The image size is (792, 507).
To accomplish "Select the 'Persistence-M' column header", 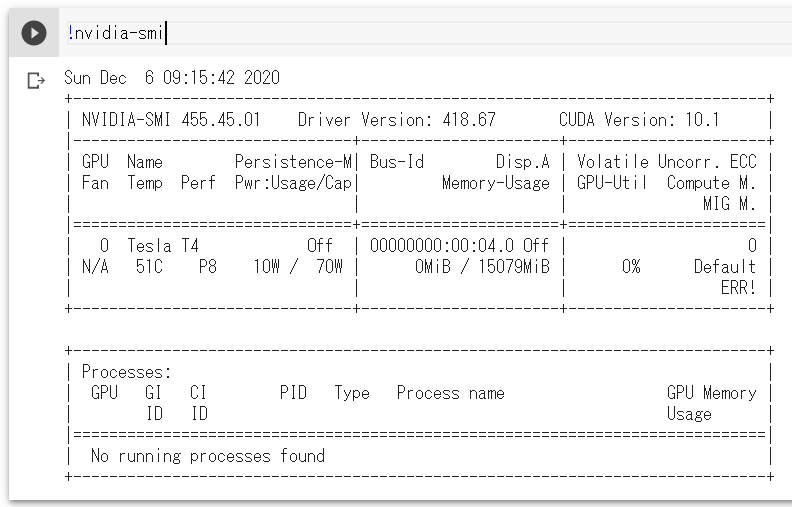I will click(x=293, y=162).
